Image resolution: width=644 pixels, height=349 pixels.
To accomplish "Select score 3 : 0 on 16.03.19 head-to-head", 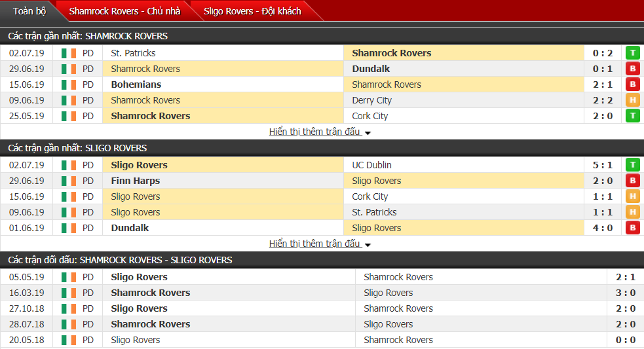I will [x=626, y=293].
